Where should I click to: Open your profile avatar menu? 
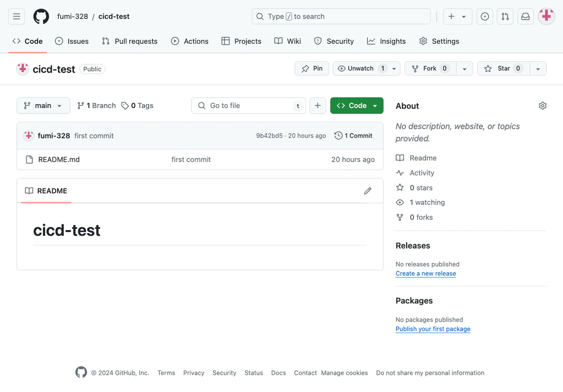coord(546,16)
